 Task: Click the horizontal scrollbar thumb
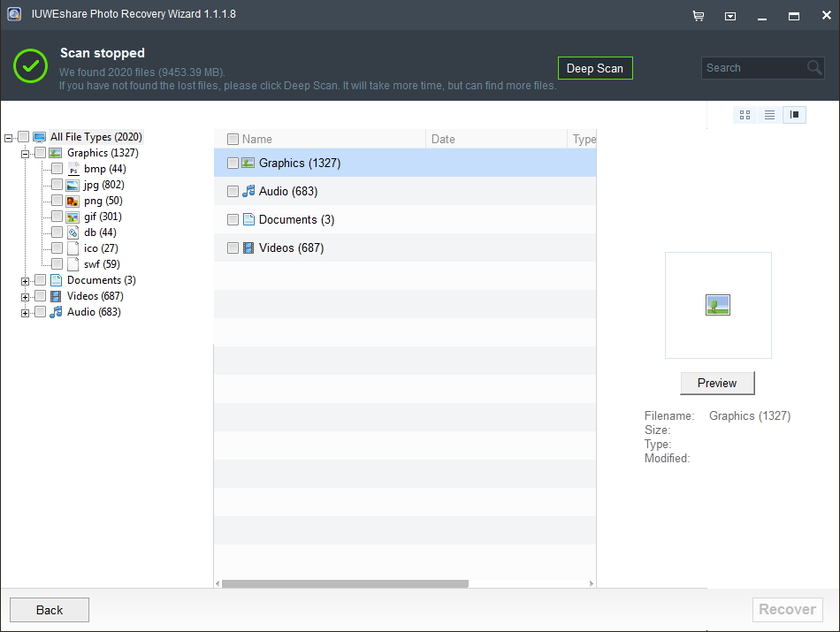point(345,583)
